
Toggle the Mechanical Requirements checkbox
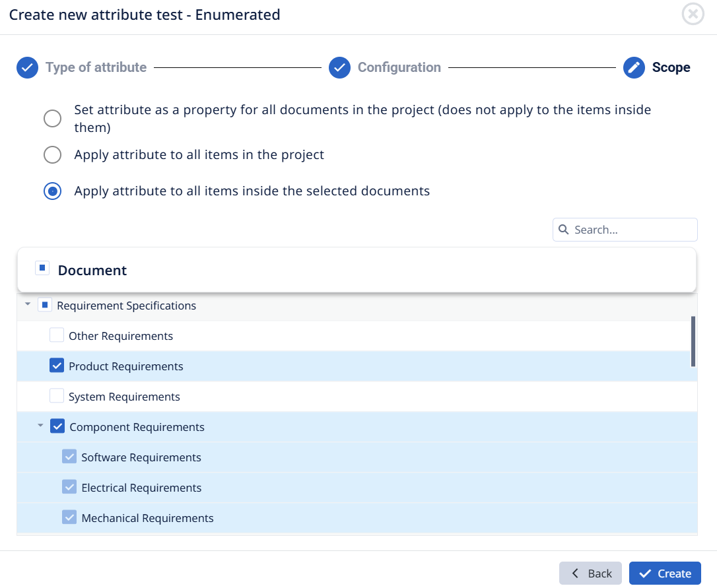tap(69, 517)
